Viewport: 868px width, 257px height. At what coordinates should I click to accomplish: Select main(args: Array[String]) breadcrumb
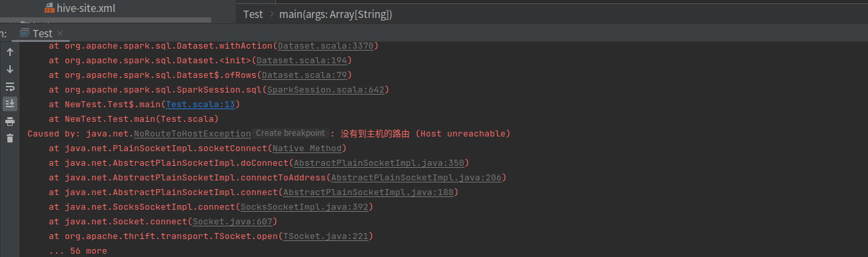tap(336, 14)
